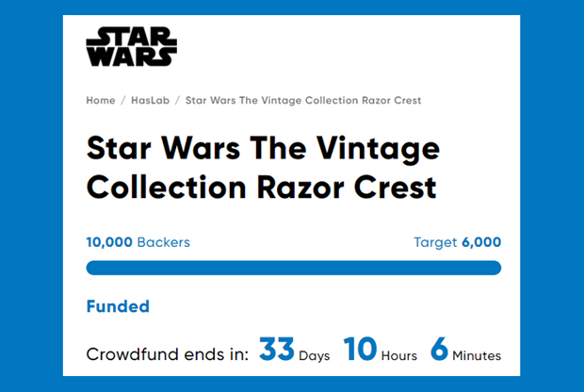The height and width of the screenshot is (392, 584).
Task: Click the Days countdown label
Action: (x=315, y=356)
